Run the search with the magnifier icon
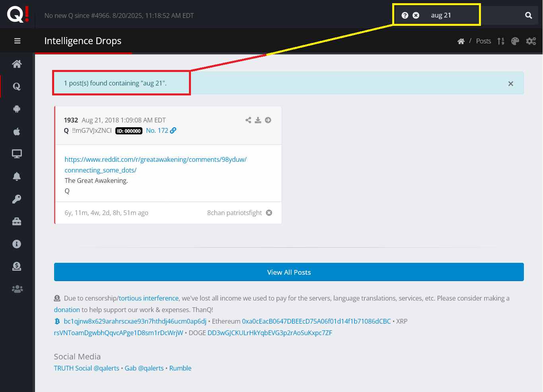 [x=528, y=16]
